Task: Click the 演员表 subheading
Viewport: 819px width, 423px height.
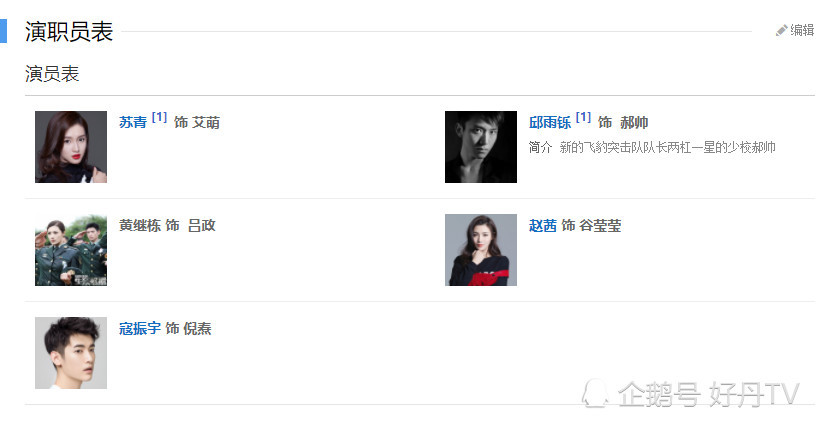Action: pos(52,74)
